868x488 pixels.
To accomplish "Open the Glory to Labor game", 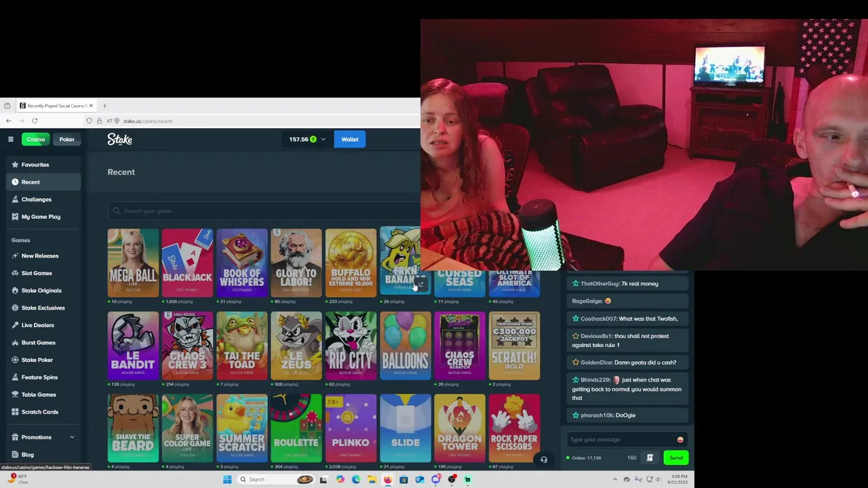I will 296,263.
